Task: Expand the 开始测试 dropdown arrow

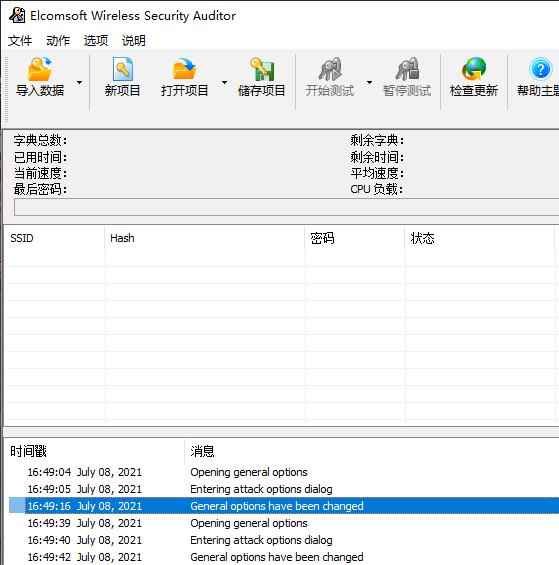Action: click(369, 83)
